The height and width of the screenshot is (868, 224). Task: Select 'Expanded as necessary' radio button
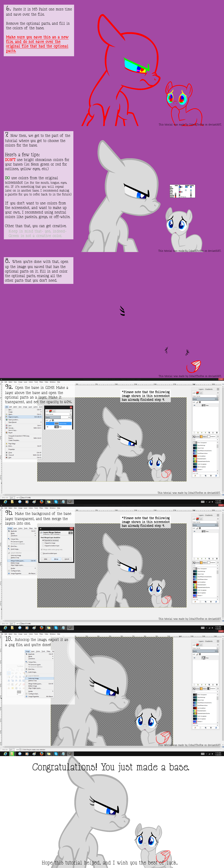(51, 540)
